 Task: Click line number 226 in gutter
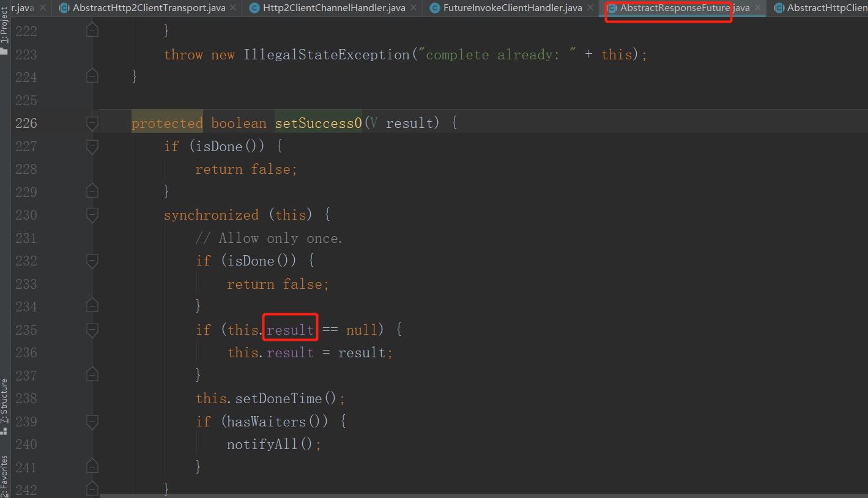[x=26, y=123]
